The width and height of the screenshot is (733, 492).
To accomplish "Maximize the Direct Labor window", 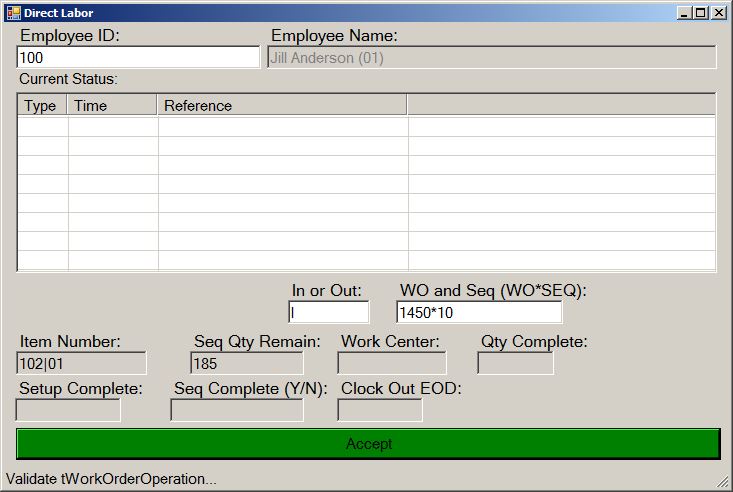I will click(x=701, y=13).
